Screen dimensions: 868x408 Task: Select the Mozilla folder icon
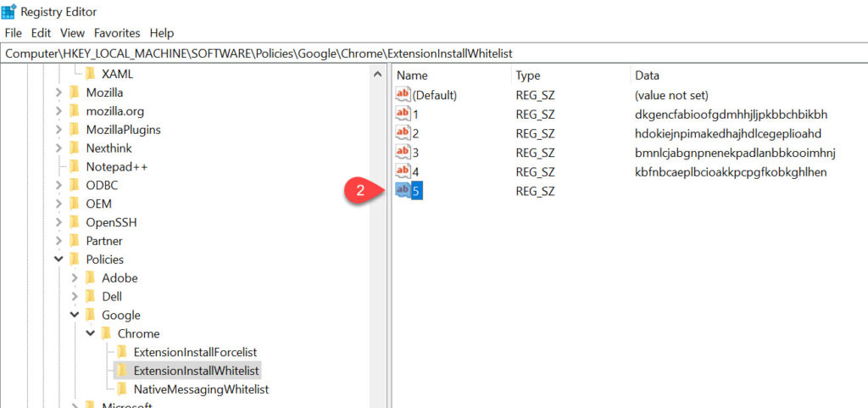coord(75,92)
